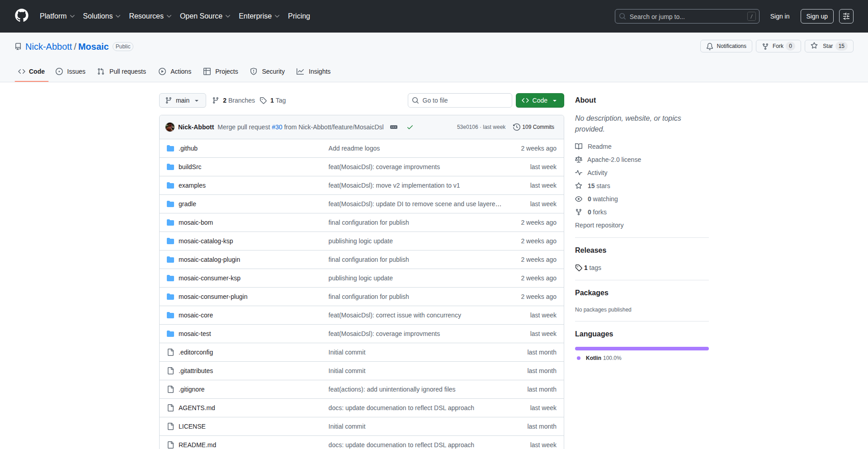Click the Notifications bell button
The width and height of the screenshot is (868, 449).
(x=726, y=46)
